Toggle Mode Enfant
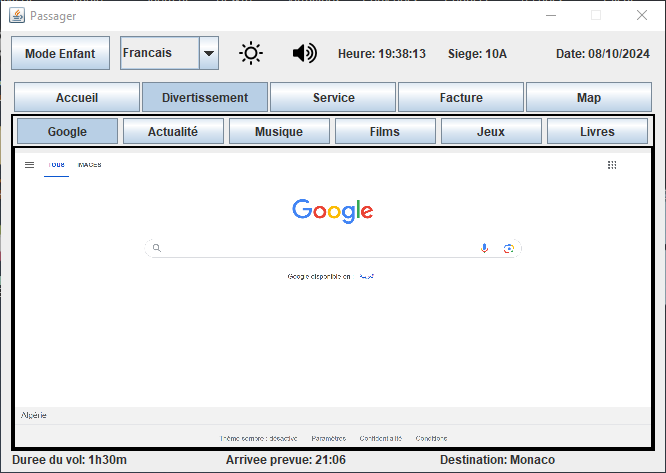Screen dimensions: 666x473 coord(60,54)
